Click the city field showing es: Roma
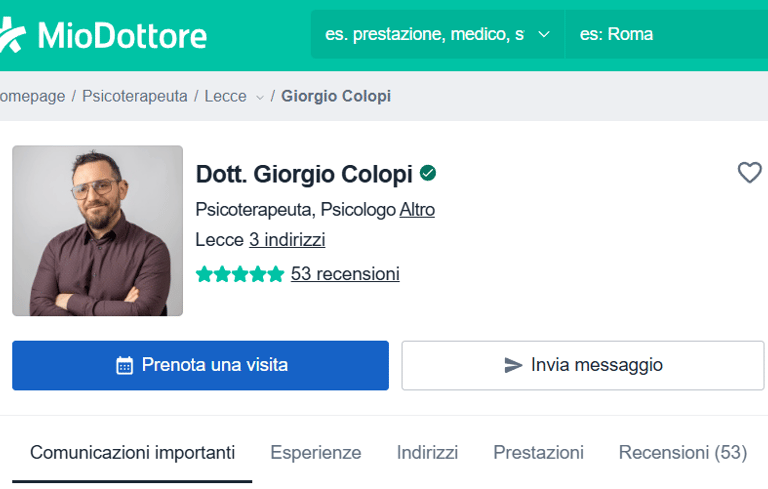The width and height of the screenshot is (768, 489). click(667, 34)
